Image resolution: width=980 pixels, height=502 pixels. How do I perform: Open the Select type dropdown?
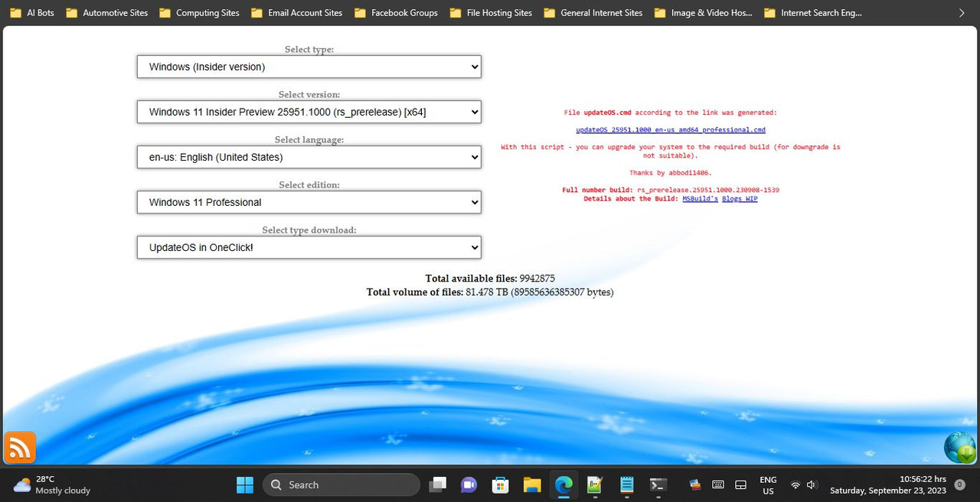coord(309,67)
